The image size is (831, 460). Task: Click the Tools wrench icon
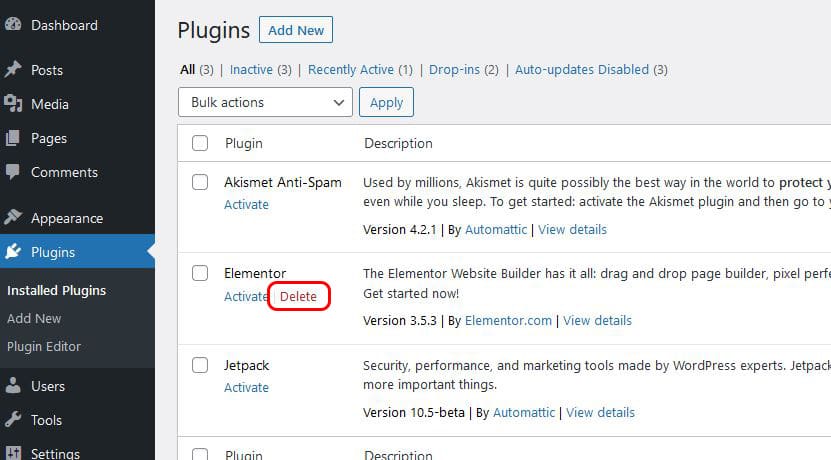pos(14,420)
